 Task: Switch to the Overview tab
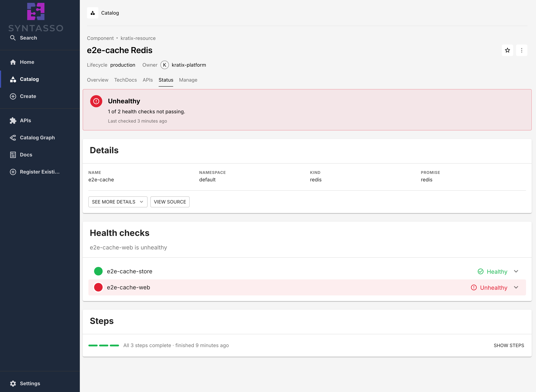(x=97, y=80)
